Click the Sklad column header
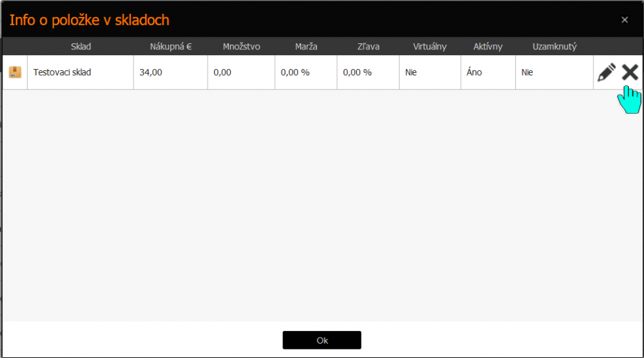The image size is (644, 358). pyautogui.click(x=81, y=47)
